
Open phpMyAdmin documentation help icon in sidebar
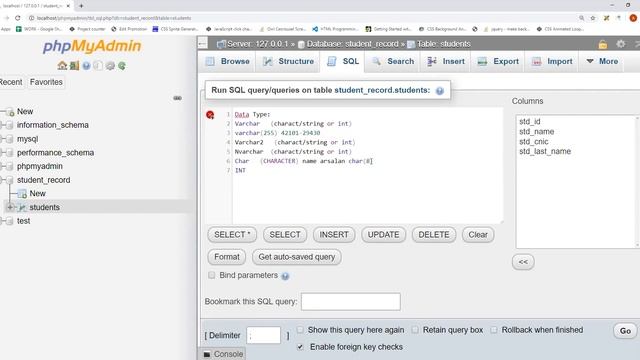tap(86, 65)
